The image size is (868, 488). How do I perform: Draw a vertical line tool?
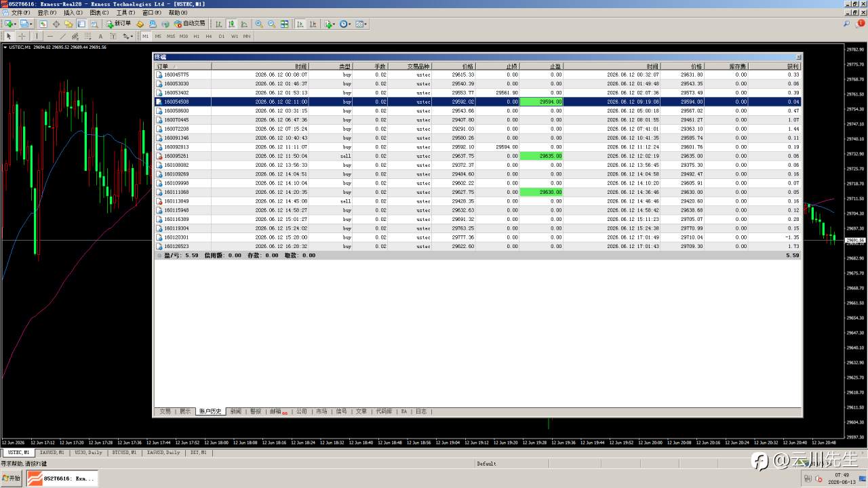point(37,36)
